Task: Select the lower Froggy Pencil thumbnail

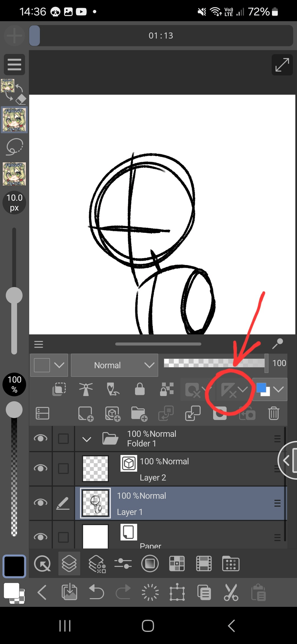Action: [x=14, y=174]
